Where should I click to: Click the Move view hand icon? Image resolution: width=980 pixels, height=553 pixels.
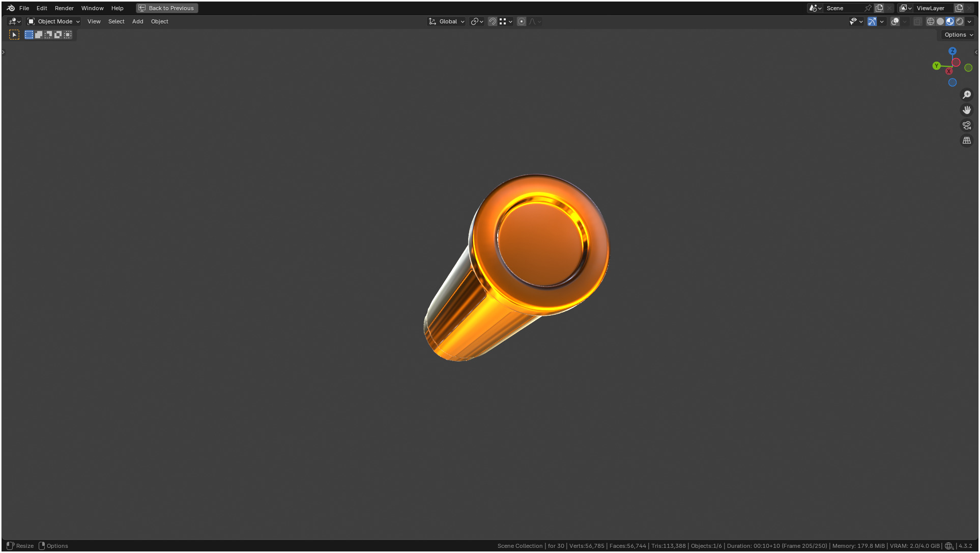coord(967,110)
